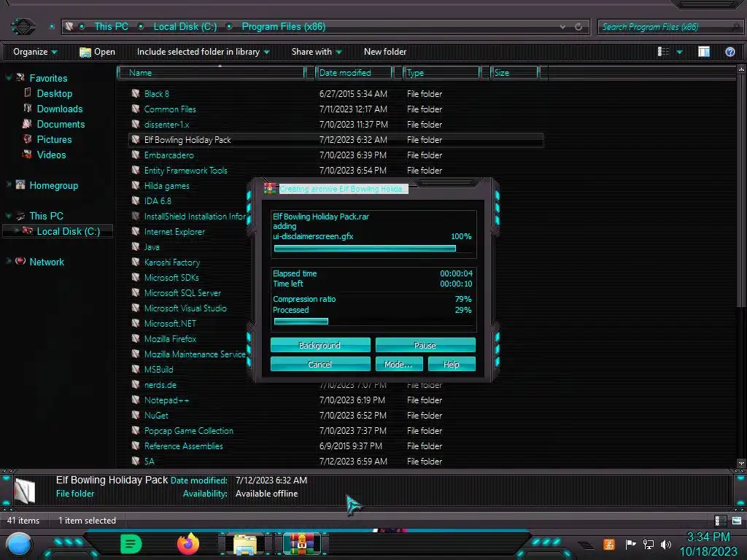This screenshot has width=747, height=560.
Task: Select the NuGet folder
Action: 156,415
